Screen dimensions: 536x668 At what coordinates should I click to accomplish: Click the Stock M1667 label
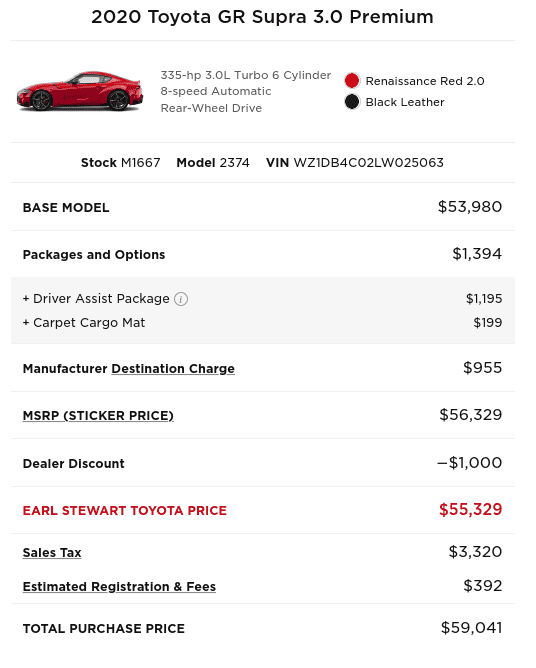coord(121,163)
